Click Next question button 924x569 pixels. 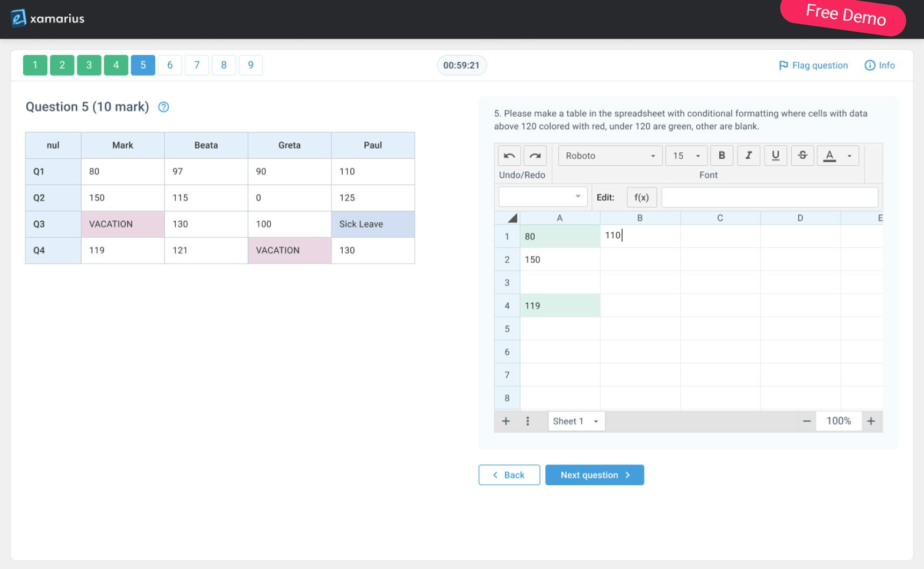[x=595, y=475]
